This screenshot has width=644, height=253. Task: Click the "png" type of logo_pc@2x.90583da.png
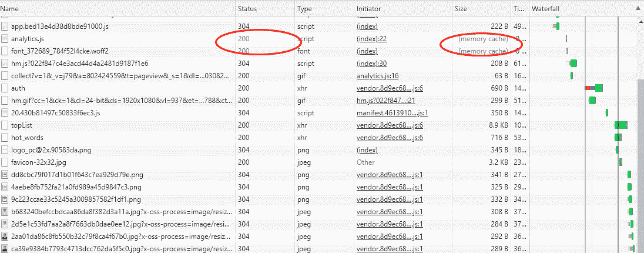coord(303,150)
